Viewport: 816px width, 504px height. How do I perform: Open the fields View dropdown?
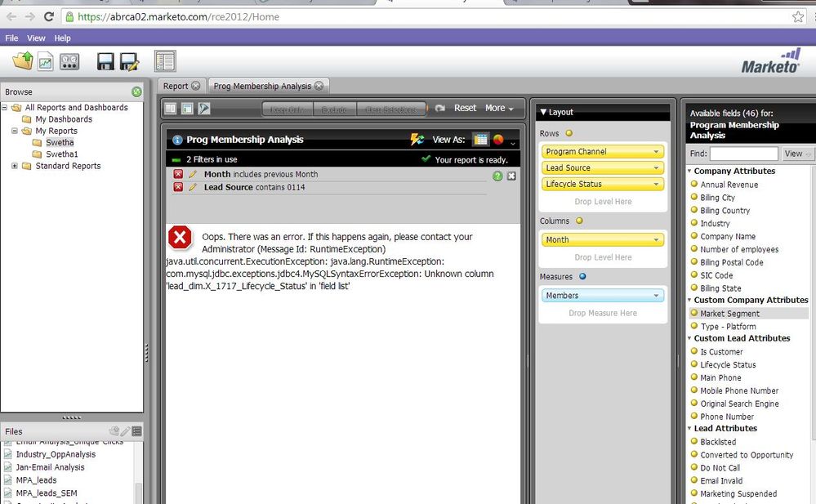[796, 154]
